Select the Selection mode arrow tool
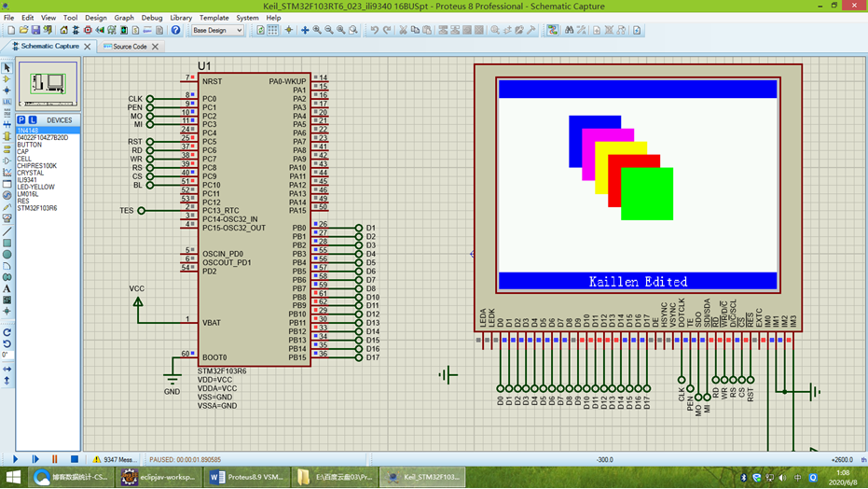This screenshot has width=868, height=489. pyautogui.click(x=7, y=67)
